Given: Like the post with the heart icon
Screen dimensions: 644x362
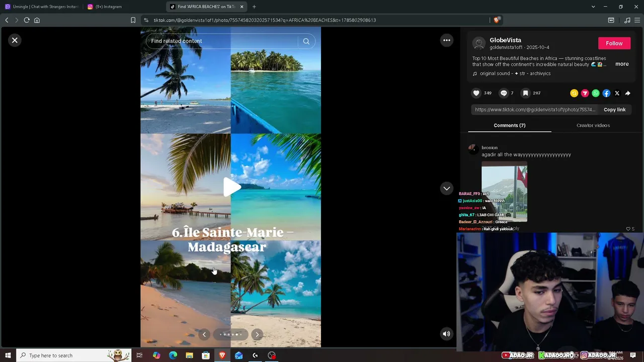Looking at the screenshot, I should click(x=476, y=93).
